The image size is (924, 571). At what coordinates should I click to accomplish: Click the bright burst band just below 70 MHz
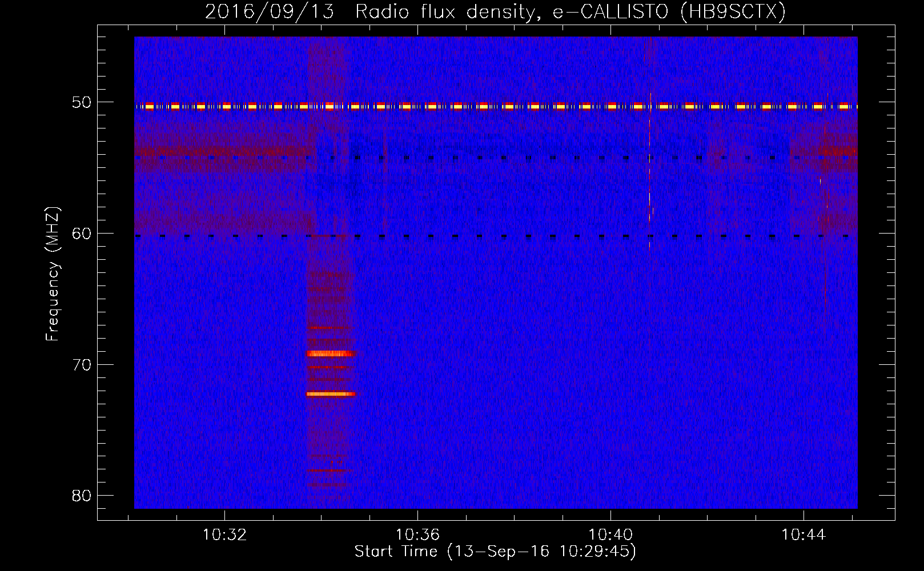tap(331, 353)
